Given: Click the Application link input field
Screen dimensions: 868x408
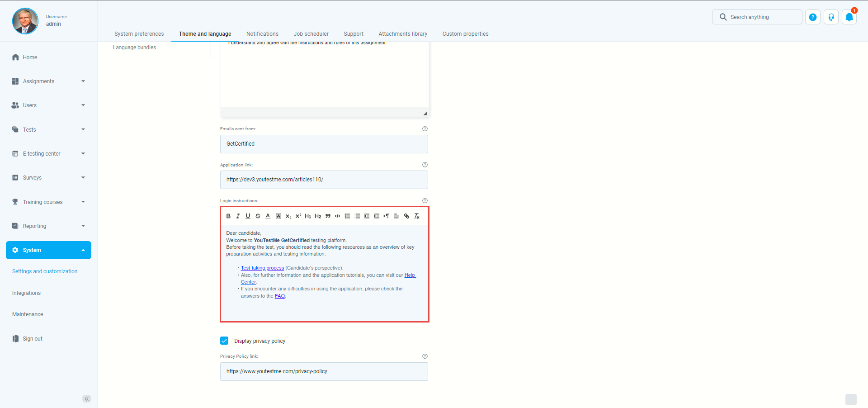Looking at the screenshot, I should pyautogui.click(x=324, y=180).
